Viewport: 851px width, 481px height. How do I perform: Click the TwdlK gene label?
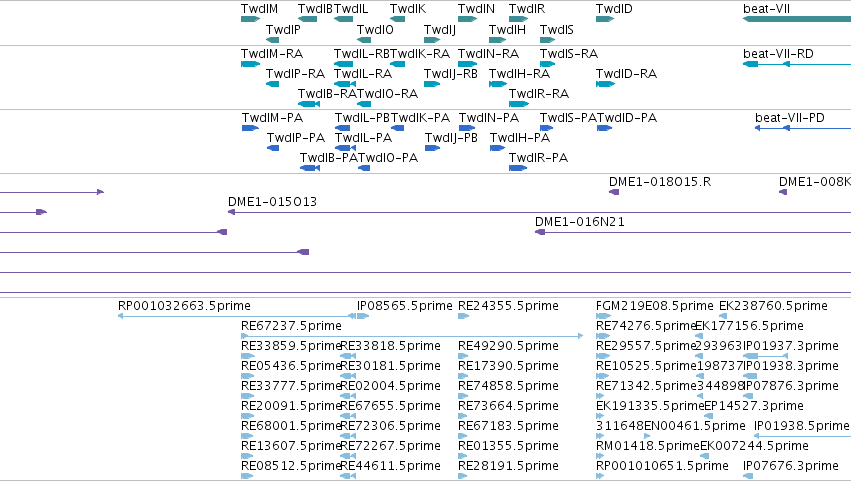[x=408, y=9]
